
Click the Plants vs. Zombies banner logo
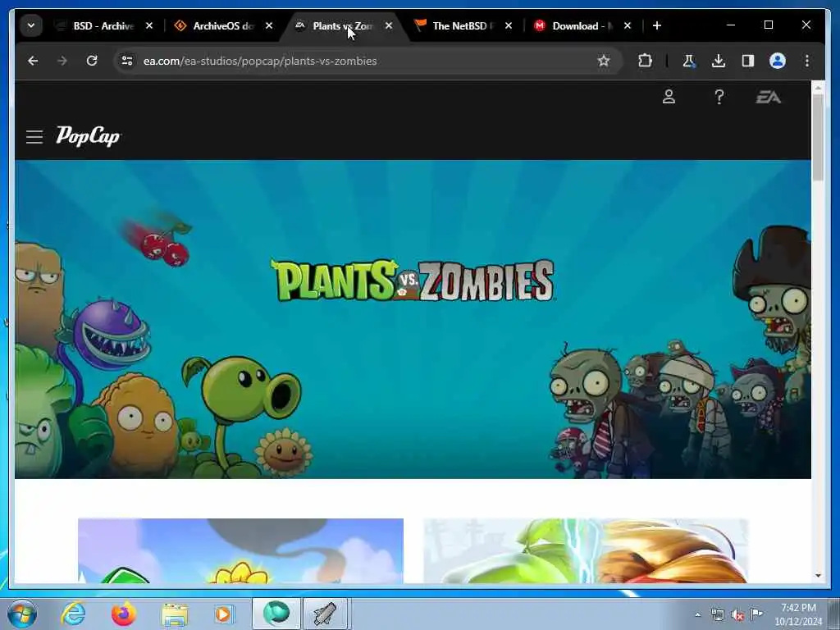(413, 281)
